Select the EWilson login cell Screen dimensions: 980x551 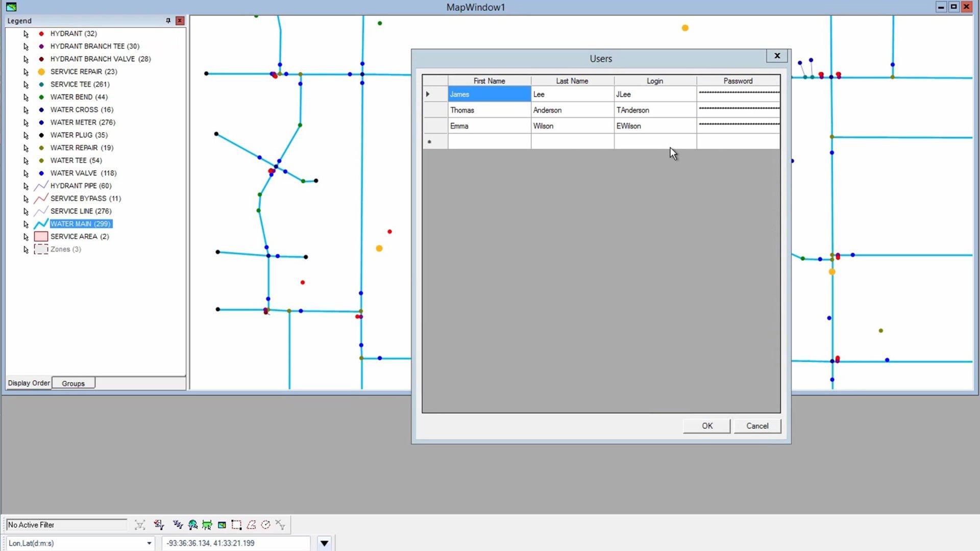point(655,126)
